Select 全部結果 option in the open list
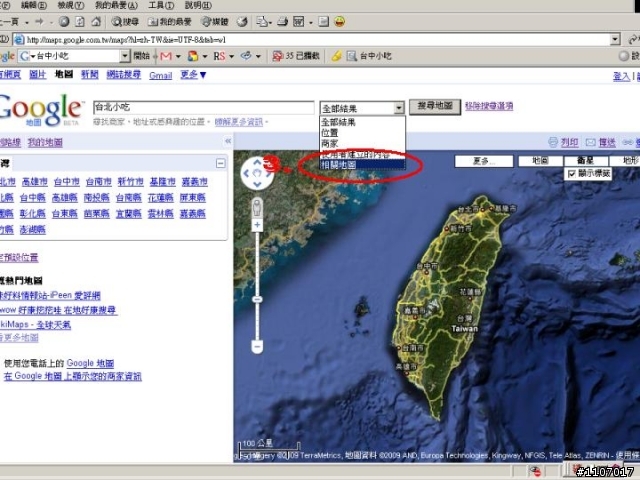 click(x=362, y=122)
